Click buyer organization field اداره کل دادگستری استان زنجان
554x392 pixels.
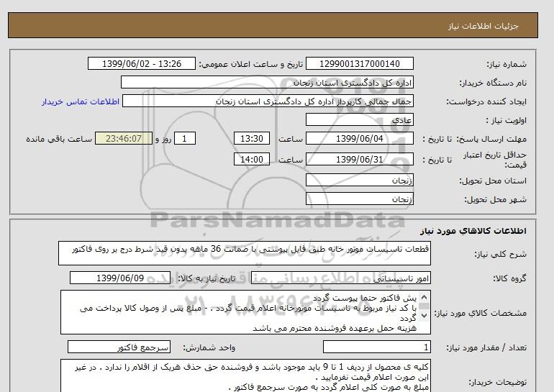(x=267, y=82)
